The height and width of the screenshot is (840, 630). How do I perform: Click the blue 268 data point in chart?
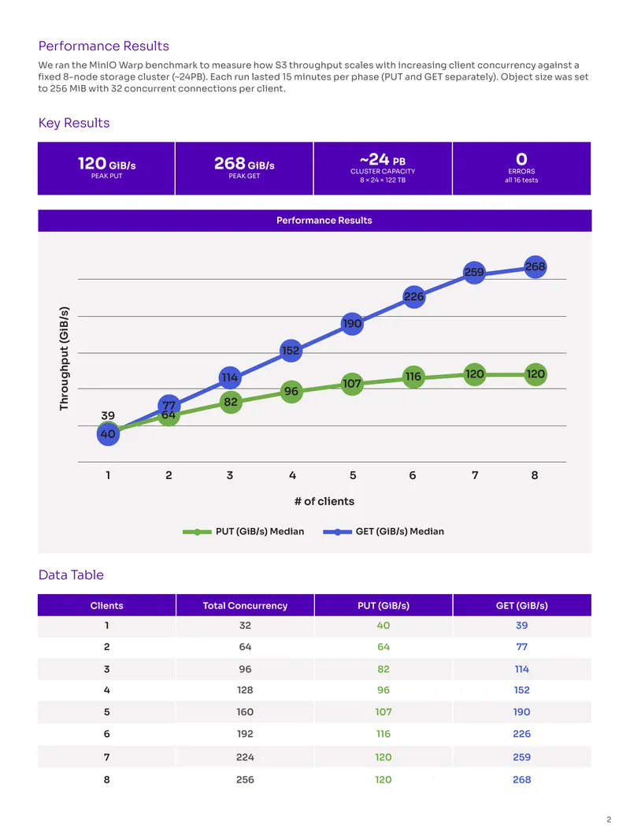[535, 267]
